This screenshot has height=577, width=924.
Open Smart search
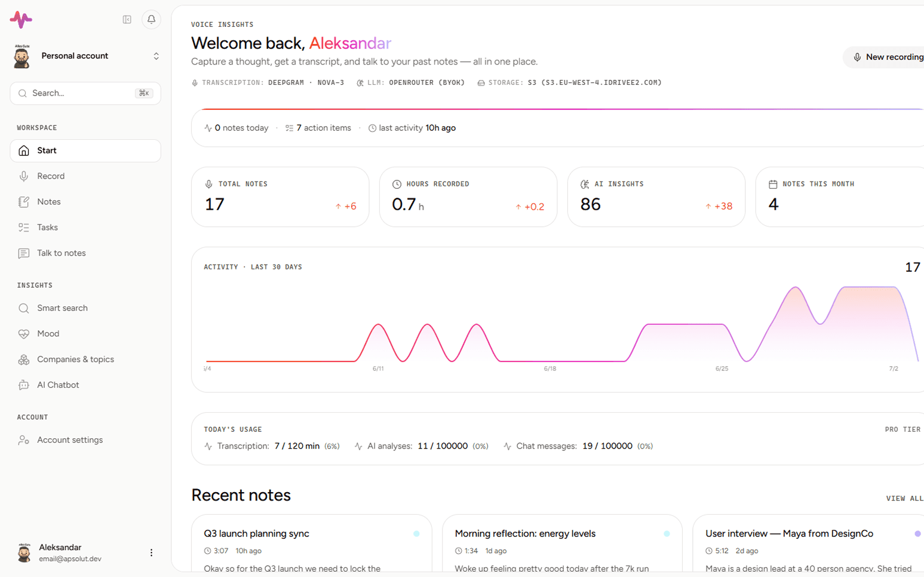coord(85,308)
